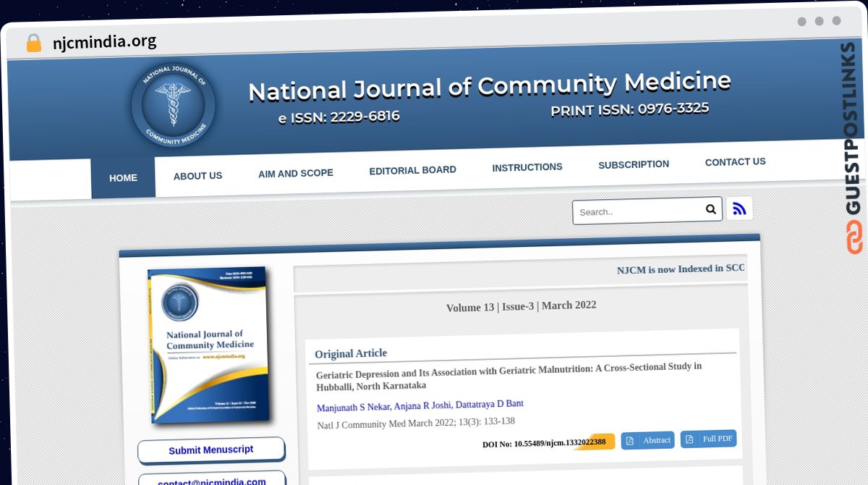Click Submit Menuscript button
868x485 pixels.
coord(211,450)
